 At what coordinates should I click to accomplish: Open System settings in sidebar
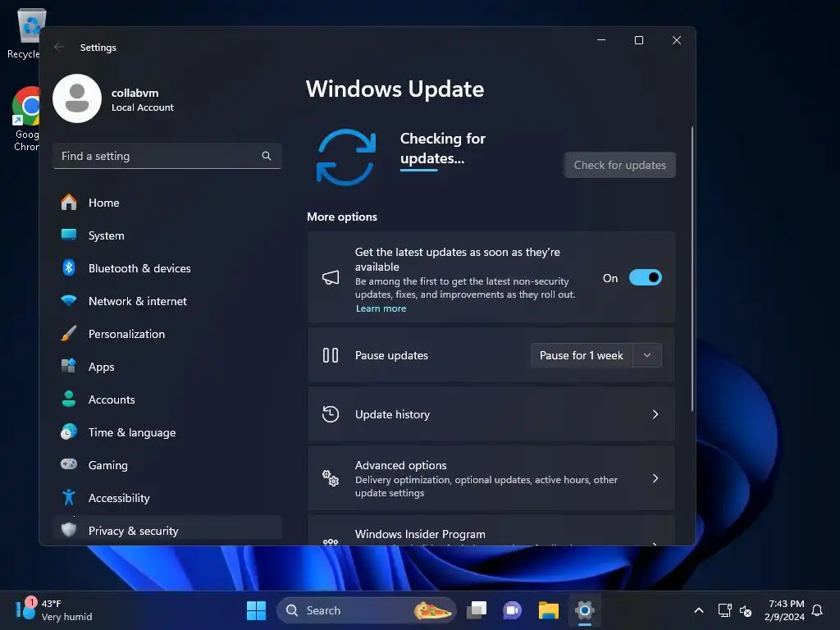tap(167, 235)
